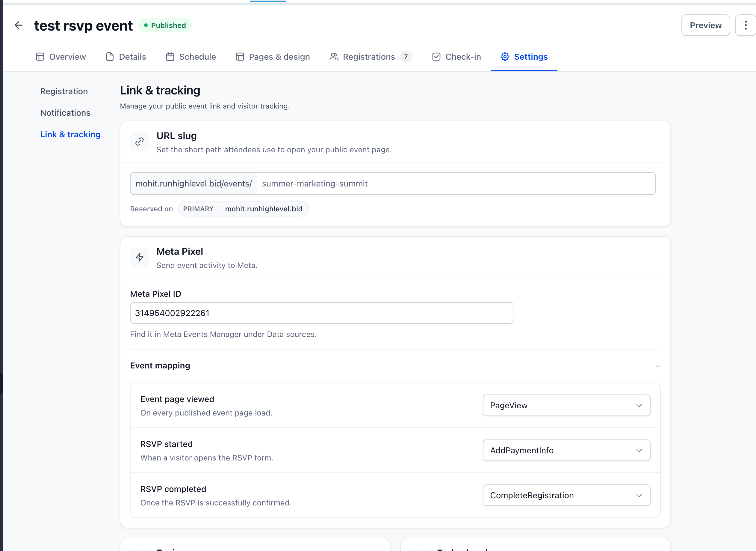This screenshot has width=756, height=551.
Task: Open the PageView dropdown for Event page viewed
Action: 566,405
